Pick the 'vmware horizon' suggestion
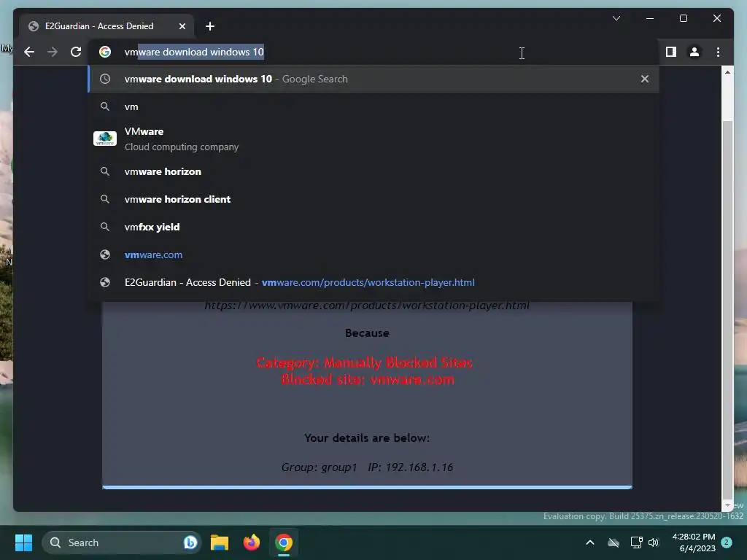The height and width of the screenshot is (560, 747). 374,171
